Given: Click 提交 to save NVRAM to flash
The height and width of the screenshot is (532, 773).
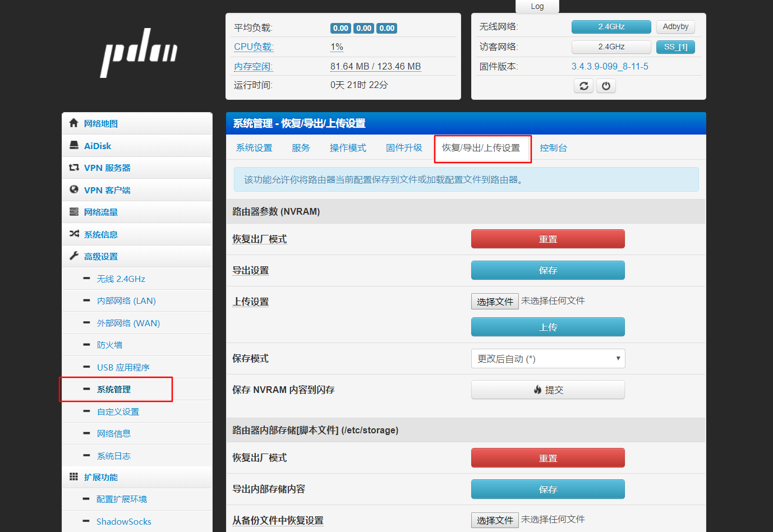Looking at the screenshot, I should point(547,390).
